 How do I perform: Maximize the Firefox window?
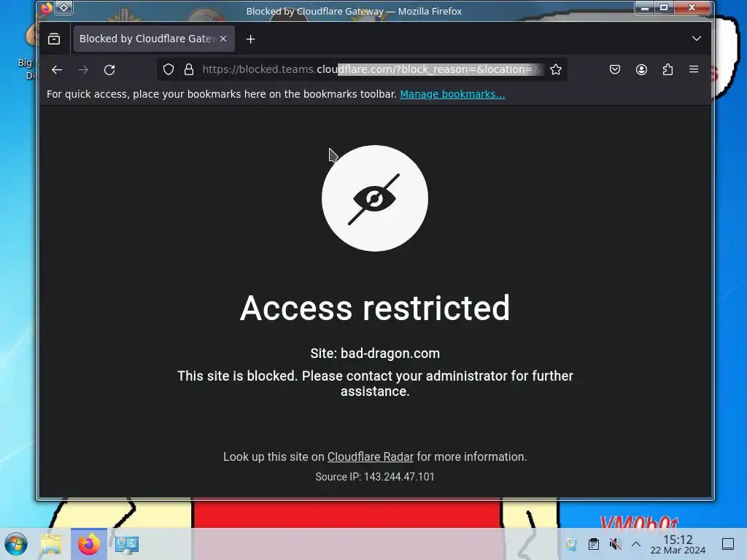[x=664, y=7]
